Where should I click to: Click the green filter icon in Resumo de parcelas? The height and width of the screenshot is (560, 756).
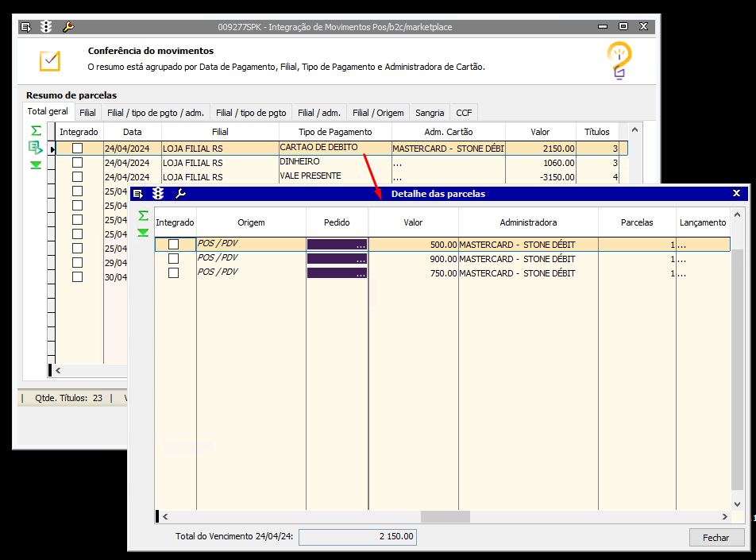[x=36, y=165]
